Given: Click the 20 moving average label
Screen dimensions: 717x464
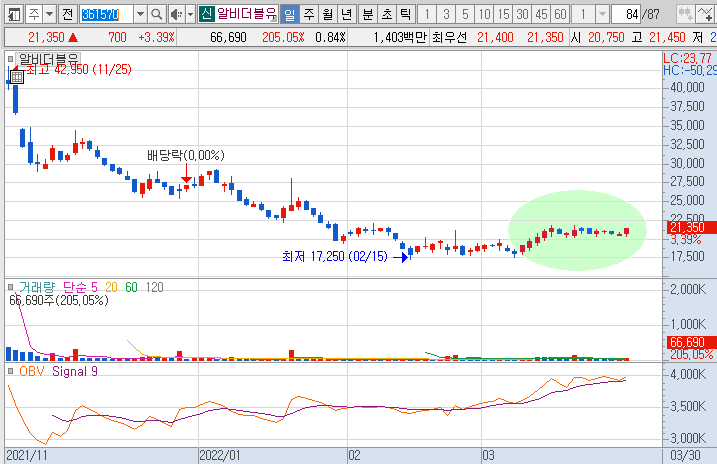Looking at the screenshot, I should click(112, 287).
